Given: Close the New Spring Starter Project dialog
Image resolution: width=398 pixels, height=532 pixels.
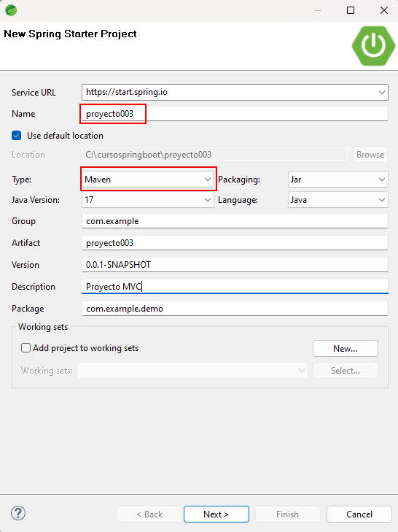Looking at the screenshot, I should (x=383, y=10).
